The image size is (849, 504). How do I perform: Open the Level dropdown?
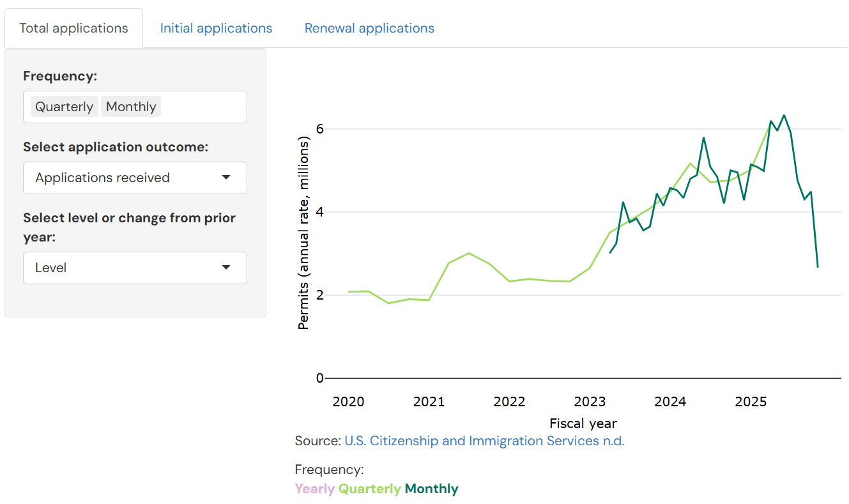click(x=135, y=268)
